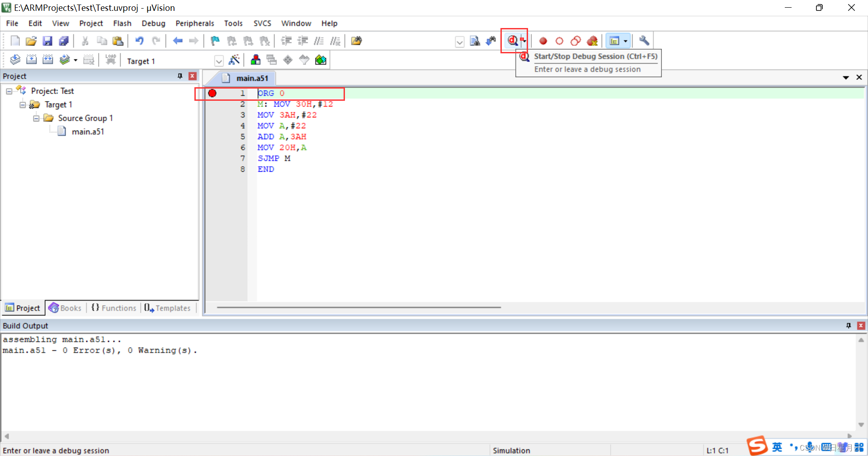868x456 pixels.
Task: Open the Project menu
Action: pyautogui.click(x=91, y=23)
